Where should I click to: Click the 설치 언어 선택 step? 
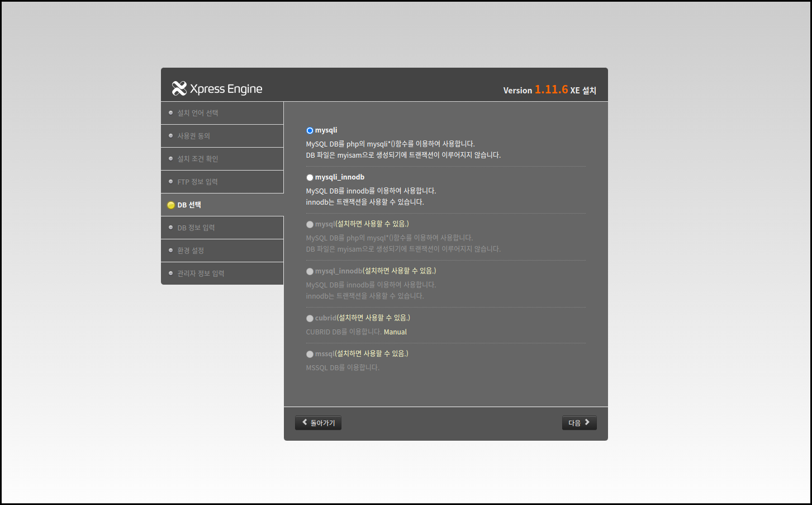(x=222, y=113)
